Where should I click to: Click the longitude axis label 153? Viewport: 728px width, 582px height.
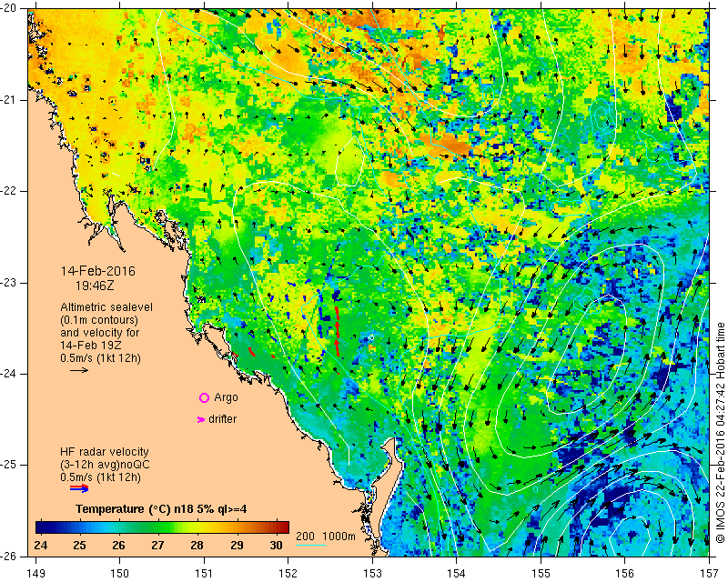point(372,574)
